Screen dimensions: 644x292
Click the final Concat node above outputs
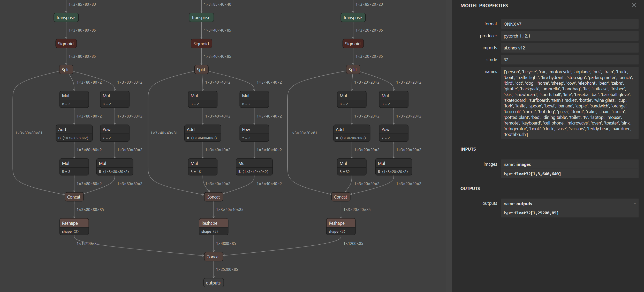pos(213,257)
